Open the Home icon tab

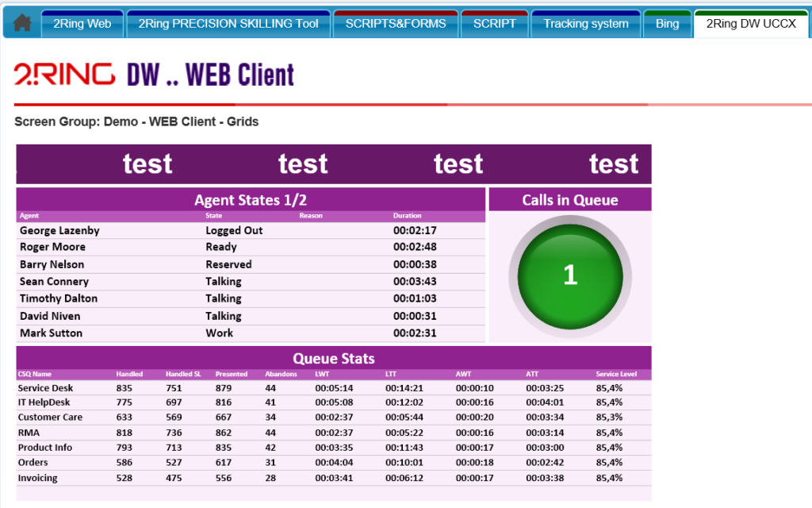pyautogui.click(x=21, y=23)
